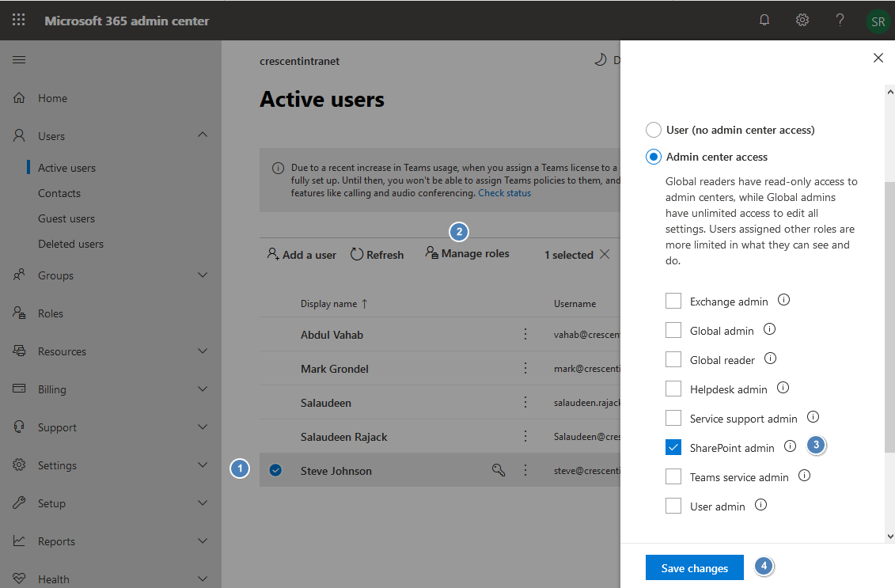Click the Add a user icon
895x588 pixels.
coord(275,254)
